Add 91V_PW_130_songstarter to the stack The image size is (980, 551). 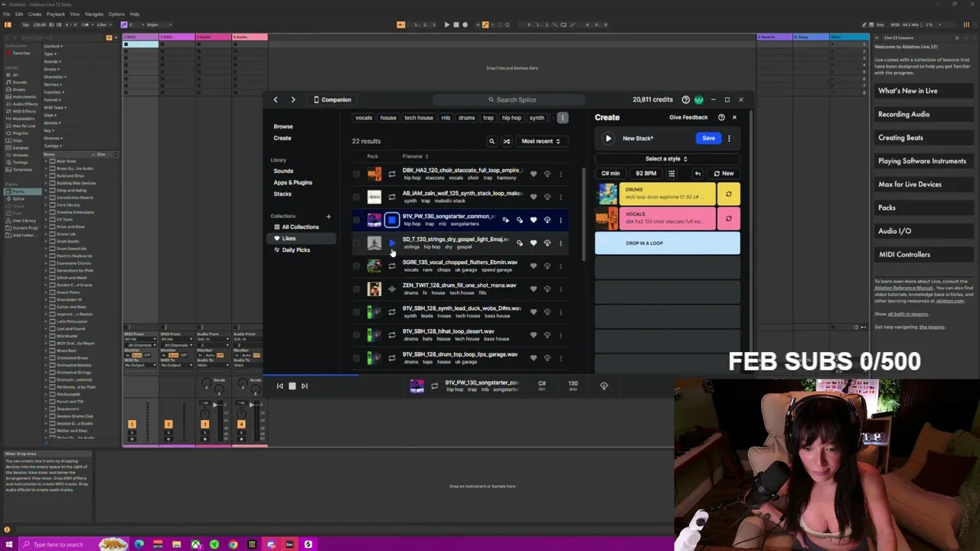point(505,220)
